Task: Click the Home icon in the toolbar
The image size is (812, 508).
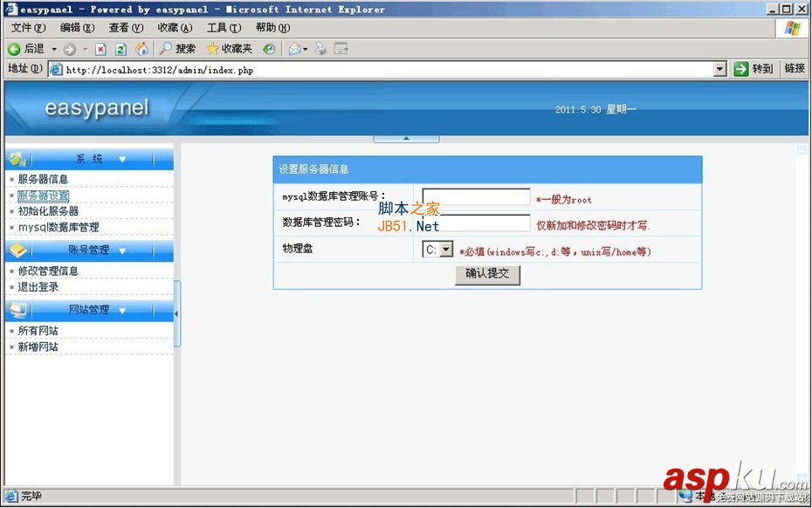Action: (141, 49)
